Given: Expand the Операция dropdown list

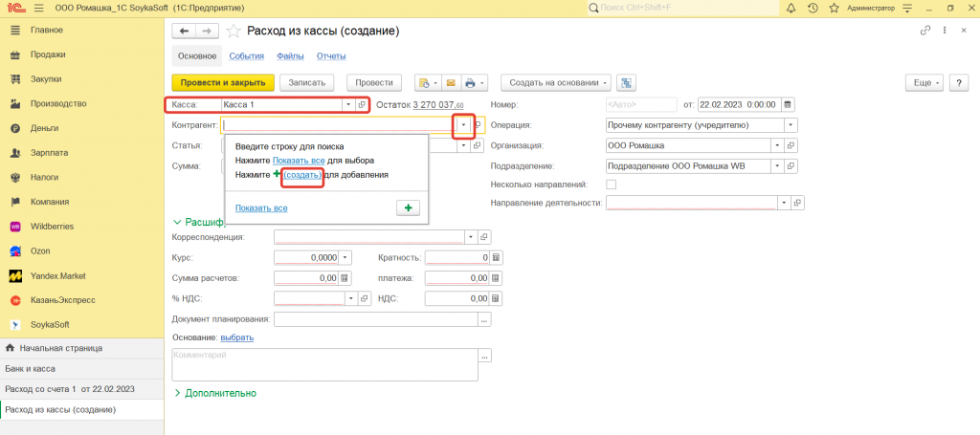Looking at the screenshot, I should coord(791,125).
